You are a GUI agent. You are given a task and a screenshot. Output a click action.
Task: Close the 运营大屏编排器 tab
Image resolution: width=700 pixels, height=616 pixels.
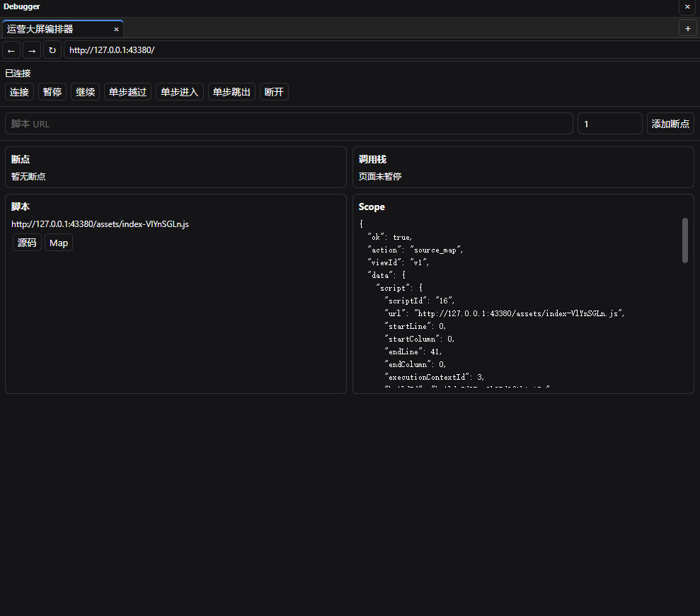click(x=116, y=30)
